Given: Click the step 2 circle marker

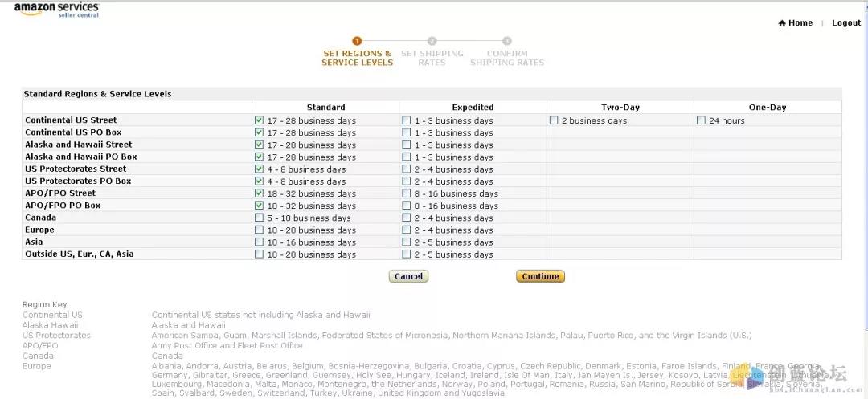Looking at the screenshot, I should point(432,41).
